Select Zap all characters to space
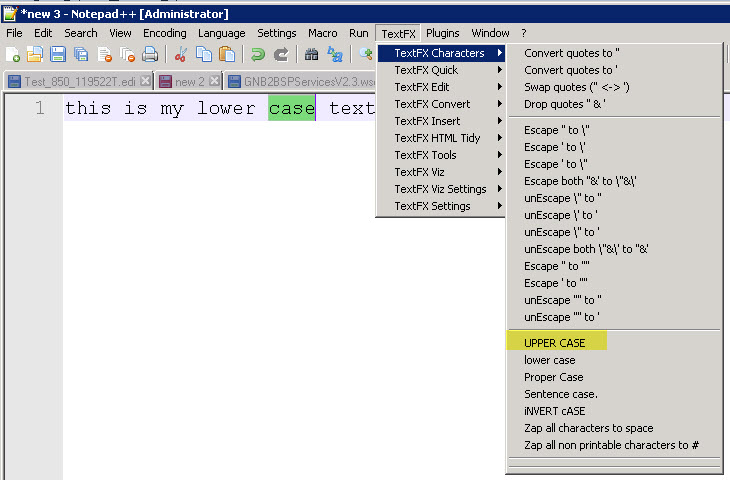730x480 pixels. [614, 428]
